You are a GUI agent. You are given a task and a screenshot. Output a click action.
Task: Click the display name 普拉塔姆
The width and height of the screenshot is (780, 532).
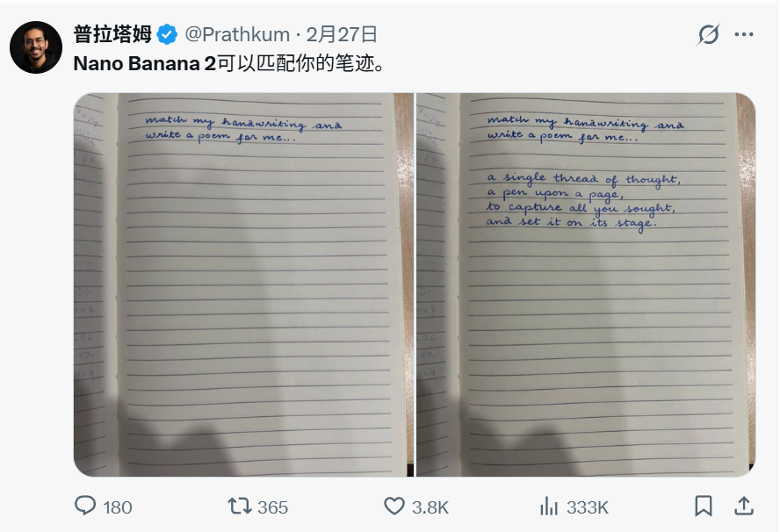112,35
